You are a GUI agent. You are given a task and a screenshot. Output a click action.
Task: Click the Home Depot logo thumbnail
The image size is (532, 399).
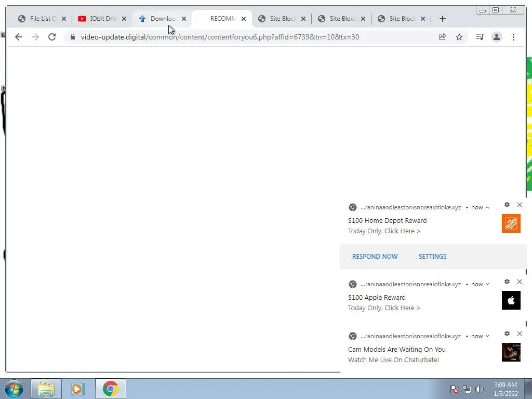[x=511, y=223]
